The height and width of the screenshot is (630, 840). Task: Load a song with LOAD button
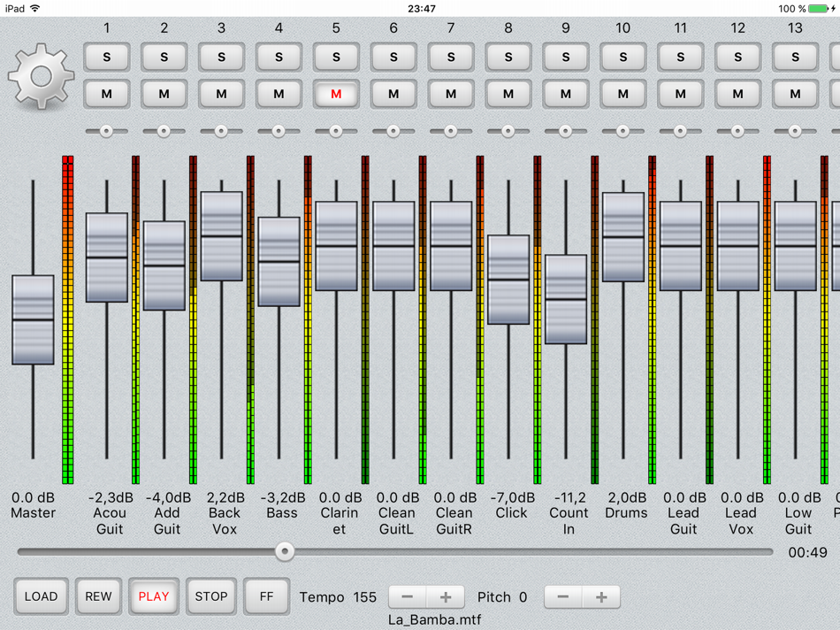pyautogui.click(x=42, y=596)
